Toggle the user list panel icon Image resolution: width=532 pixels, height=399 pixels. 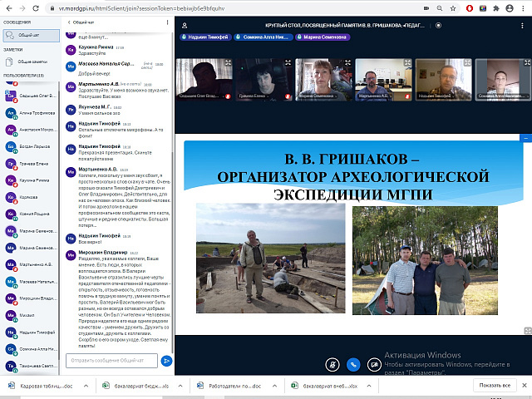tap(185, 26)
